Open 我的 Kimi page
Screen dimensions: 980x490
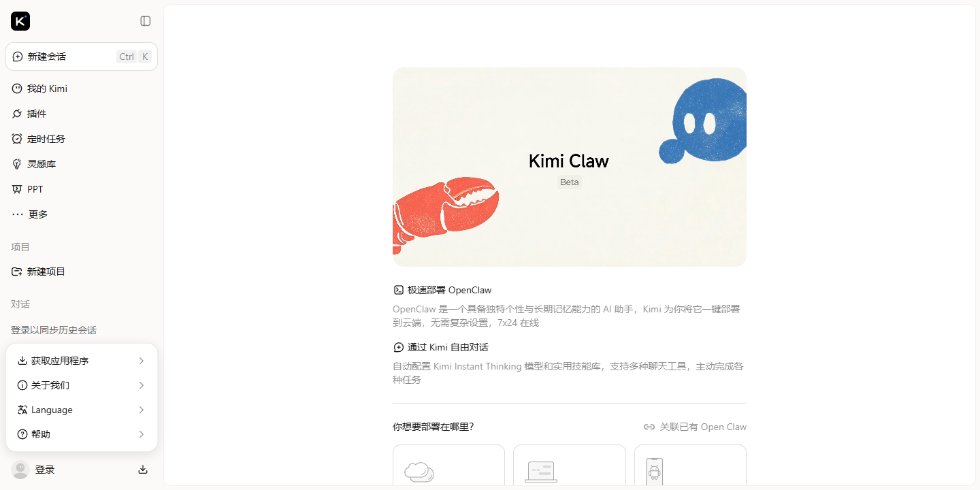point(82,88)
